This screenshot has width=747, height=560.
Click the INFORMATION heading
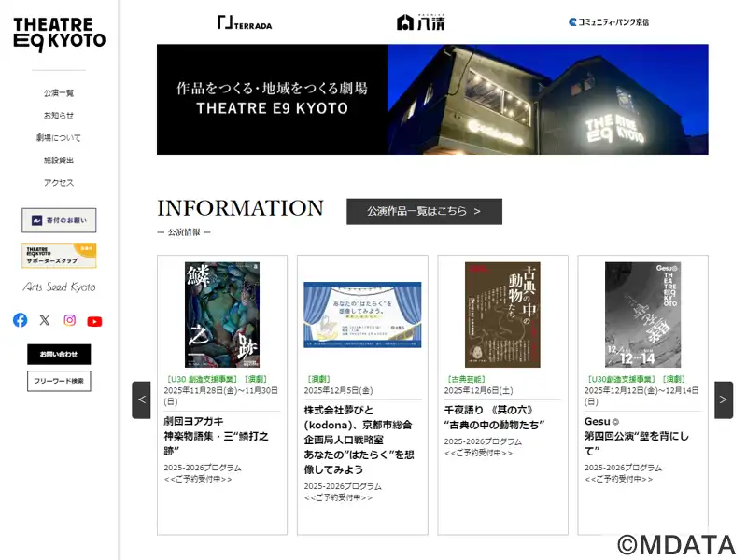click(241, 208)
